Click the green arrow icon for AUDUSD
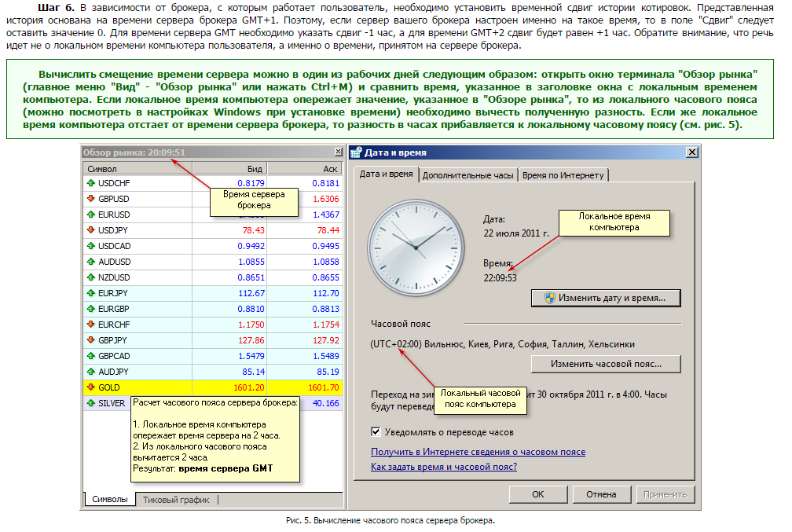The height and width of the screenshot is (532, 792). [91, 261]
